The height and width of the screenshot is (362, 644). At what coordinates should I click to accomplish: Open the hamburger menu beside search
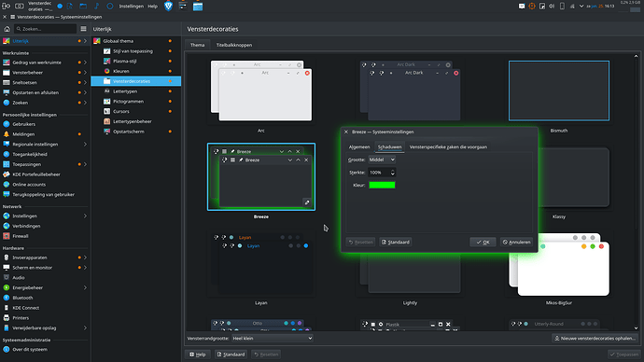[x=83, y=29]
